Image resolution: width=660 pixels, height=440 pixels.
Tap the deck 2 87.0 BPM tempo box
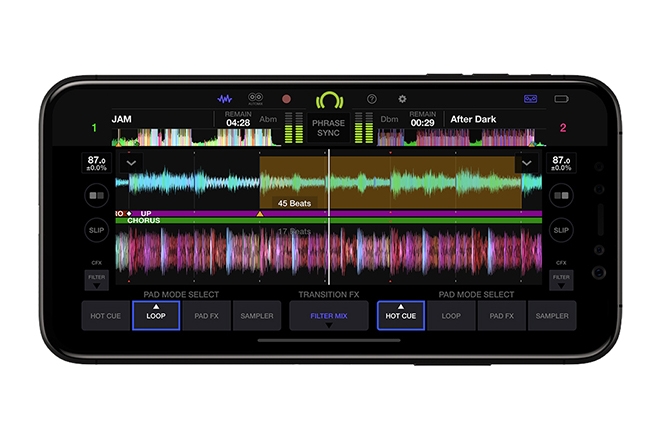561,163
